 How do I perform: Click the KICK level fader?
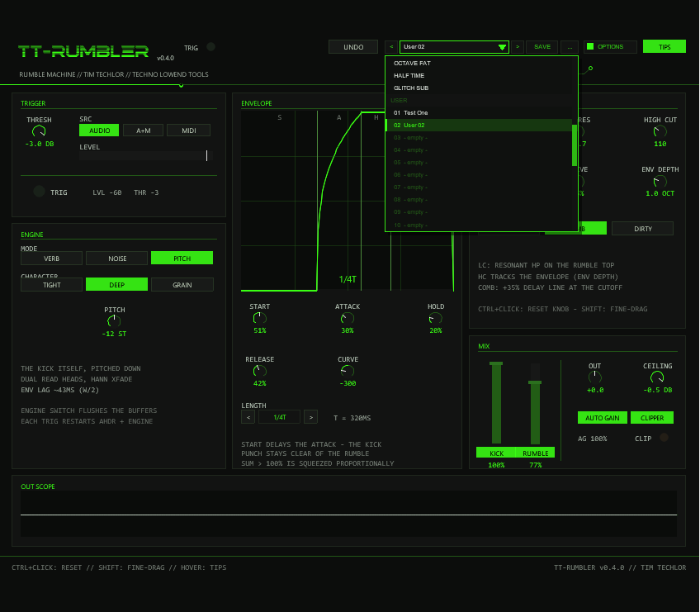(x=496, y=403)
